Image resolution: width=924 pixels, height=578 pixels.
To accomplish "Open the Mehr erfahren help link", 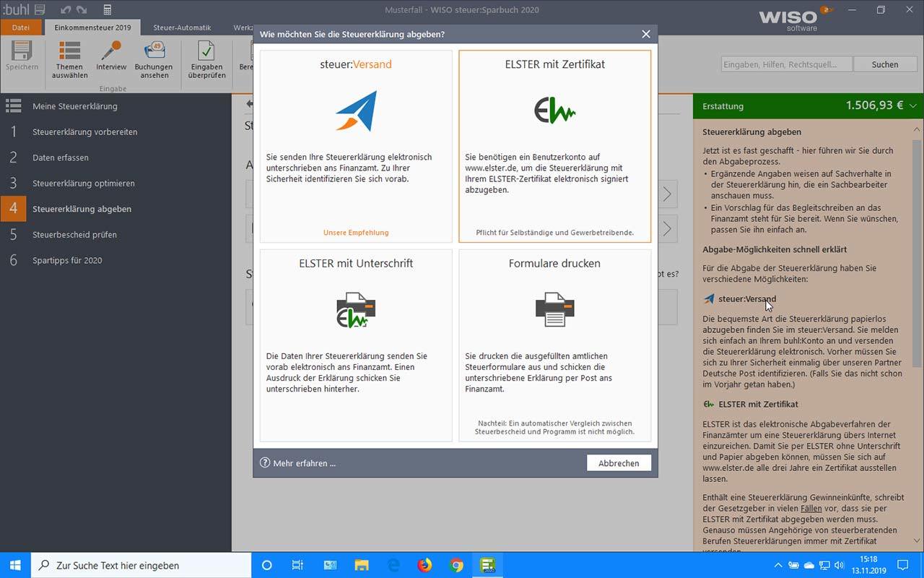I will point(298,463).
